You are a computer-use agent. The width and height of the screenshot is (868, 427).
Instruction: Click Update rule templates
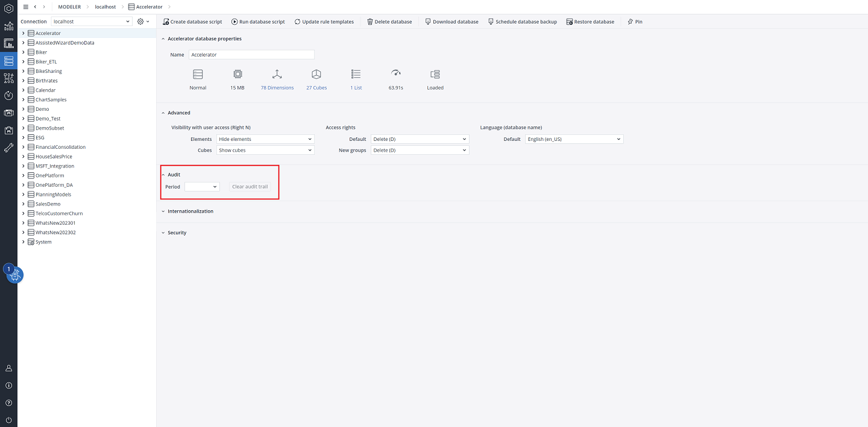click(x=324, y=22)
